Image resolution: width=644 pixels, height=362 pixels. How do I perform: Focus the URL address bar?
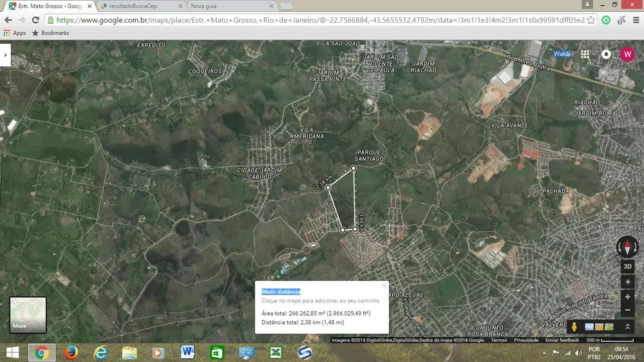pyautogui.click(x=320, y=20)
